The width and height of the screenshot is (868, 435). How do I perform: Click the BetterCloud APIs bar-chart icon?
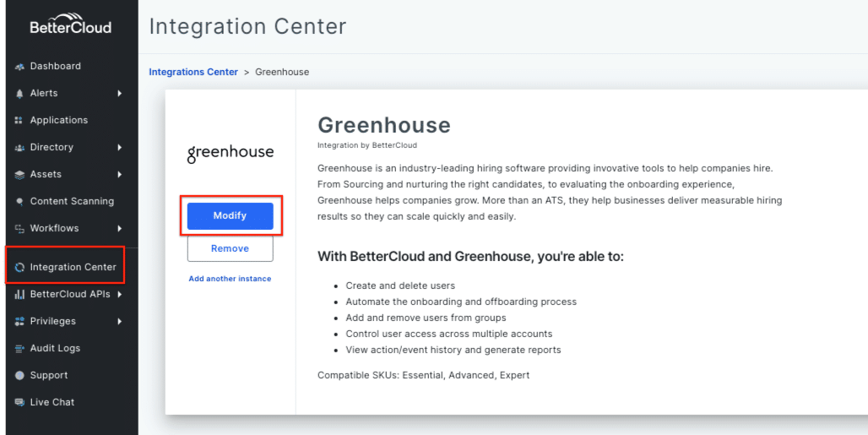[x=19, y=295]
